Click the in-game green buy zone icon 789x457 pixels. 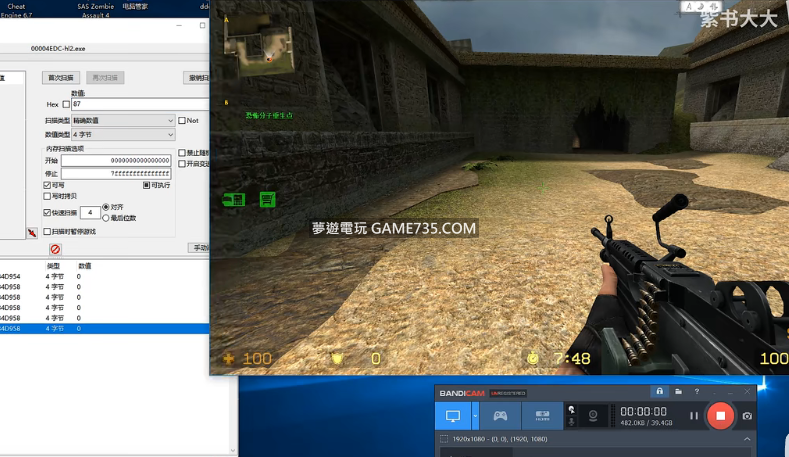point(233,200)
